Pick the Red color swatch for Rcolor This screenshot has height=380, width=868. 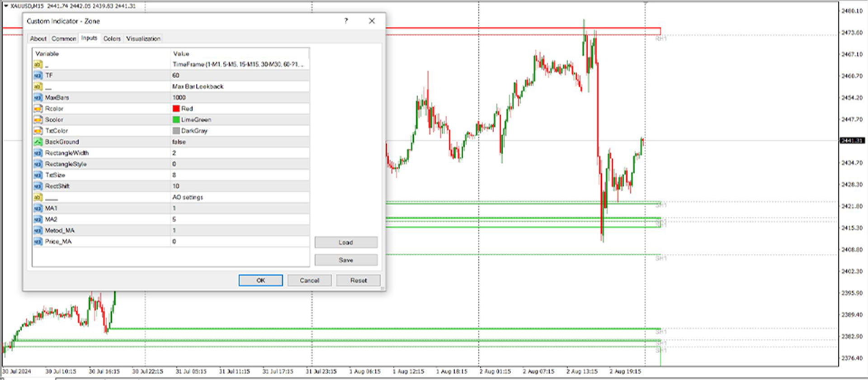click(x=176, y=109)
